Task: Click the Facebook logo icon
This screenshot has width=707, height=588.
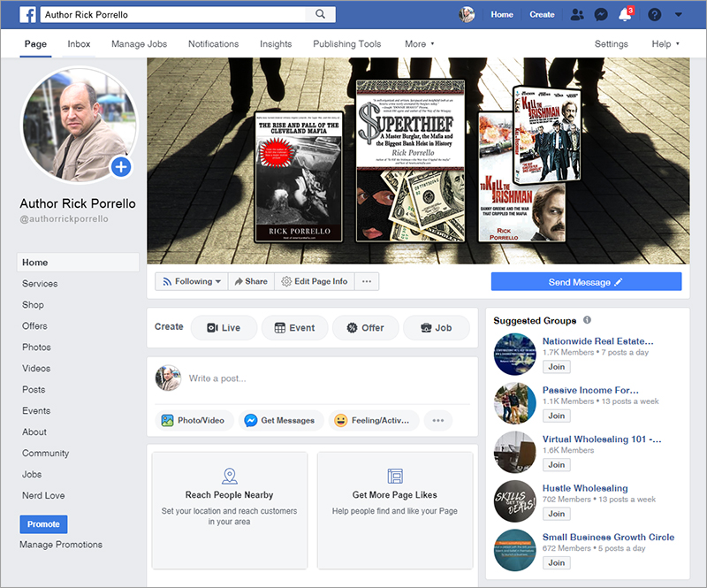Action: coord(27,15)
